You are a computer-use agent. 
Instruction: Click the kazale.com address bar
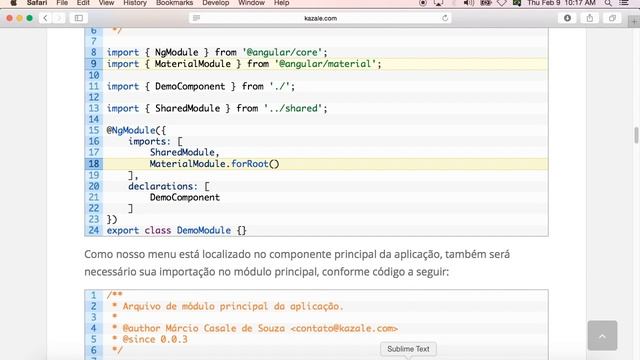(x=320, y=18)
